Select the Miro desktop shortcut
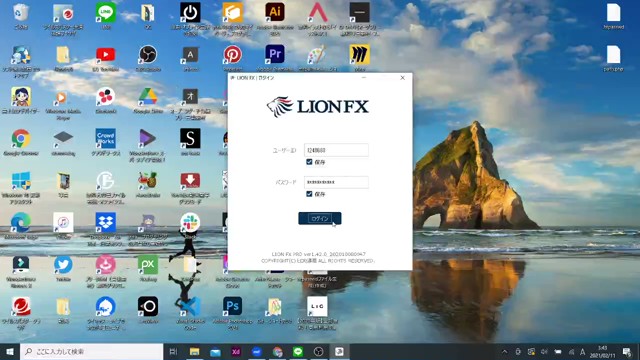This screenshot has width=640, height=360. [360, 58]
